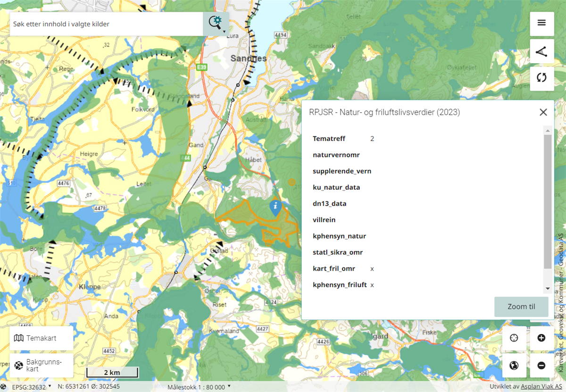Open the hamburger main menu

[x=541, y=23]
